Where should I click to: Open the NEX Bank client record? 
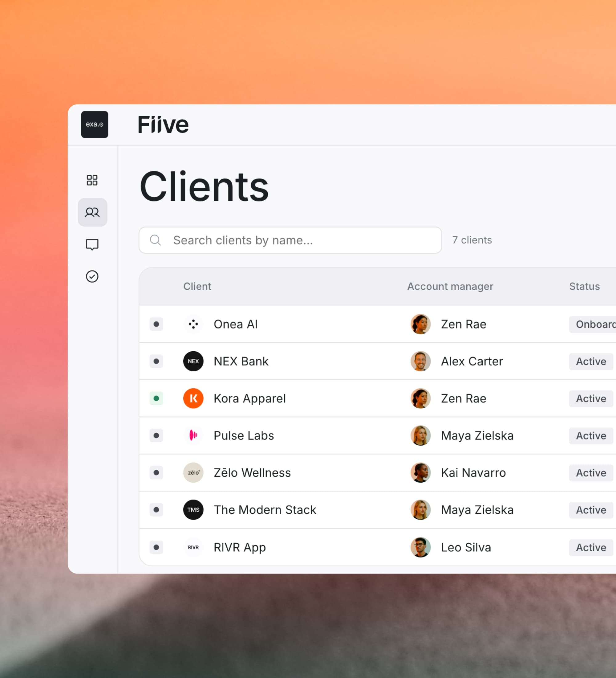(x=241, y=361)
